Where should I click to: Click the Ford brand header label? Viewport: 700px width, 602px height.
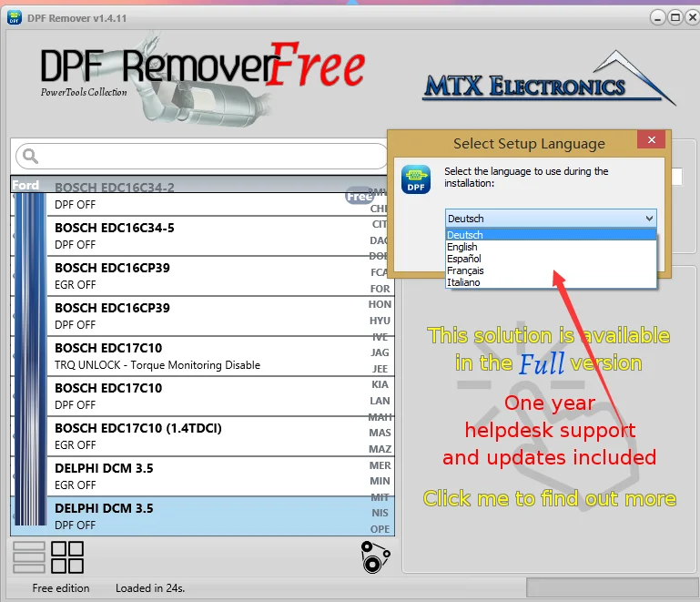[x=25, y=185]
